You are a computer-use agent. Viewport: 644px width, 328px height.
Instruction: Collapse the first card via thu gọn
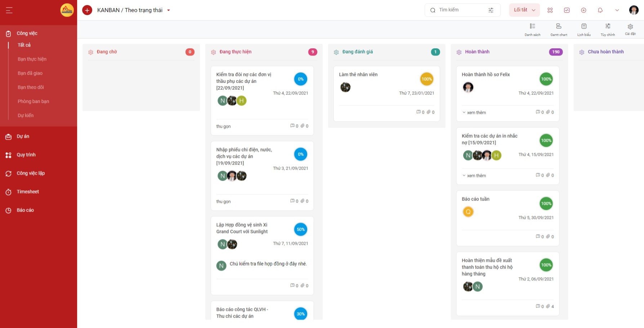pos(223,126)
